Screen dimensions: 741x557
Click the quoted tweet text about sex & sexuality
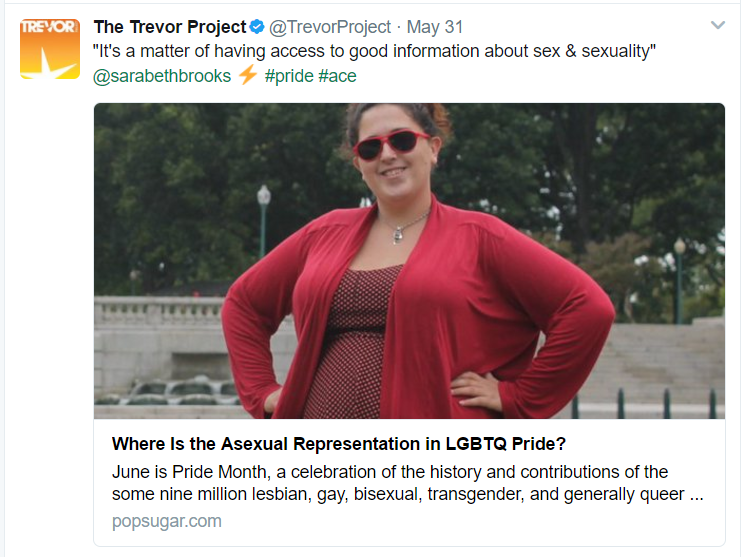373,51
